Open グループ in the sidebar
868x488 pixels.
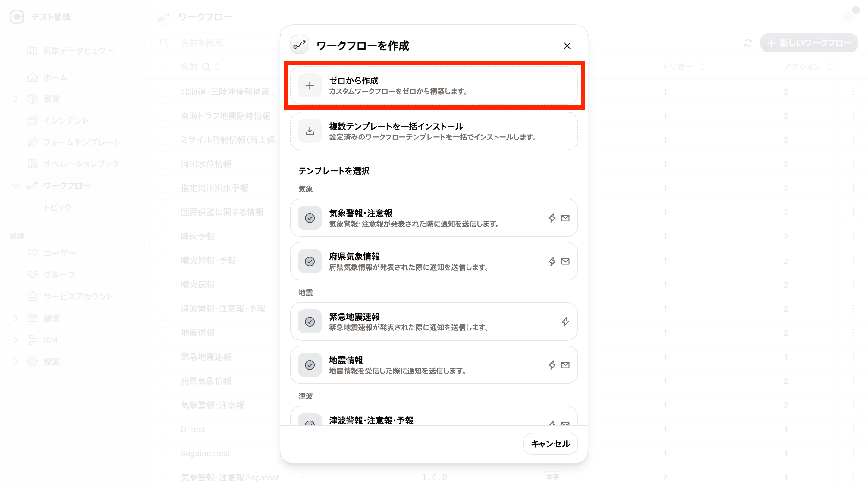point(72,275)
